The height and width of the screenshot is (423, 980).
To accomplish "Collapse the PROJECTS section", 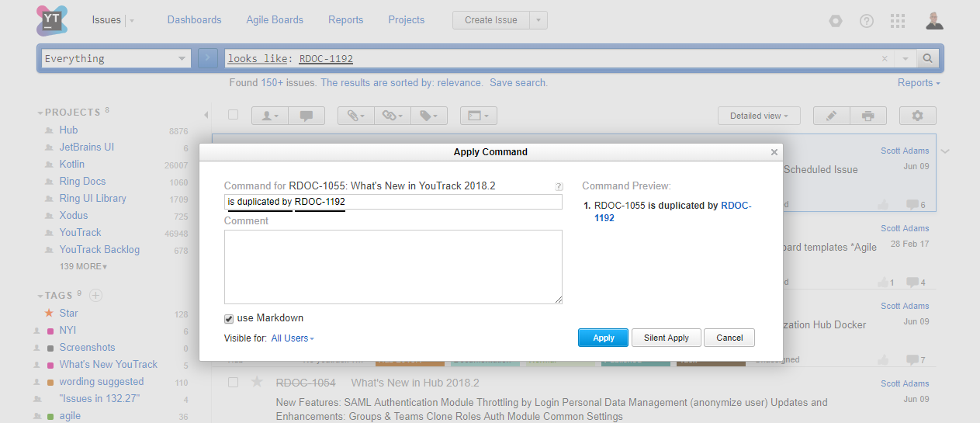I will click(x=40, y=113).
